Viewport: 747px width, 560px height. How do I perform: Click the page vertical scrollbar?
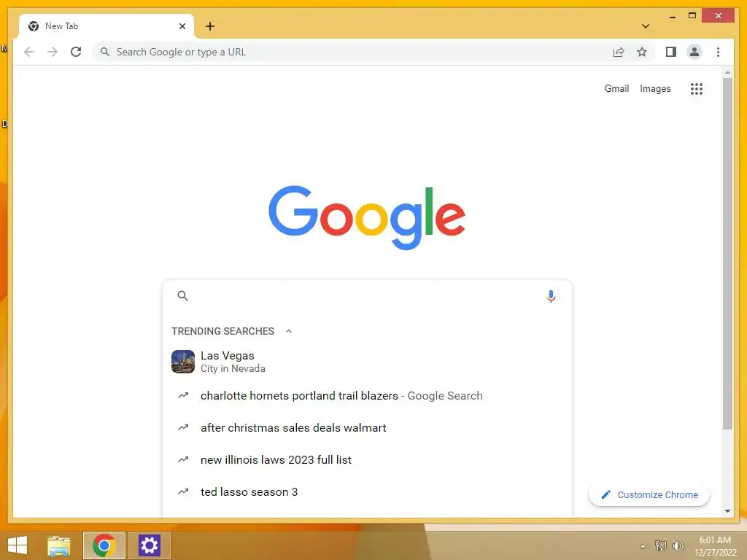point(727,253)
